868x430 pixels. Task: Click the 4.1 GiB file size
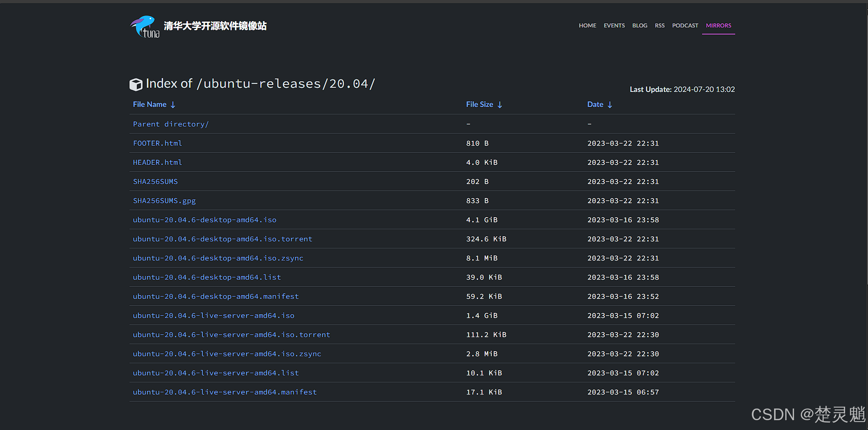[482, 220]
